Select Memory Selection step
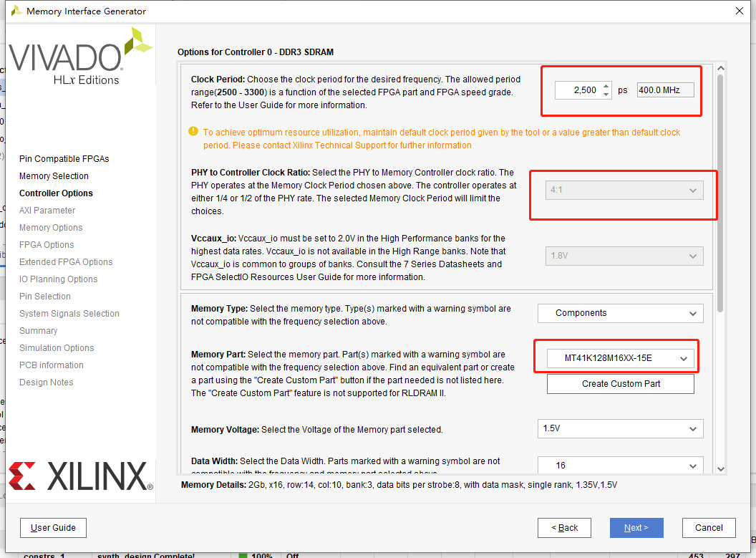Viewport: 756px width, 558px height. pos(54,176)
